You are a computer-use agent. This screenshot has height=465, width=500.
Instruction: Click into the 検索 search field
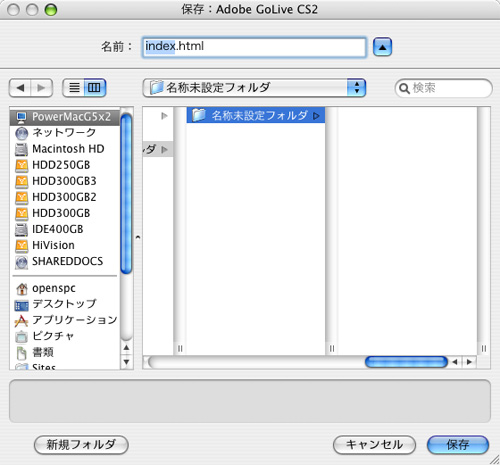pos(443,88)
